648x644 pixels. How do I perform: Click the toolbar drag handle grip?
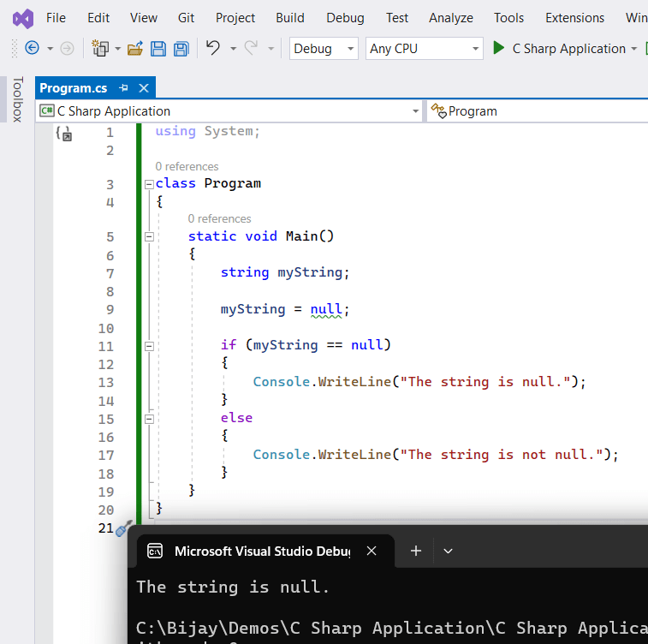pyautogui.click(x=15, y=48)
